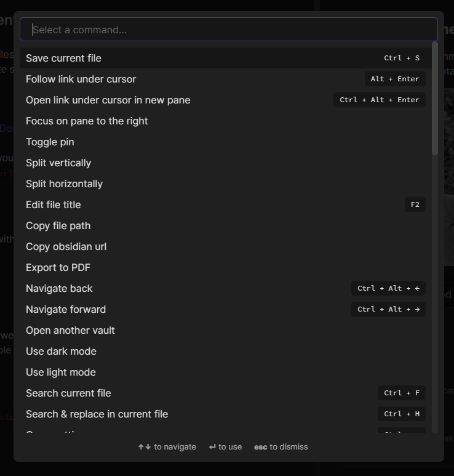This screenshot has width=454, height=476.
Task: Select Navigate forward command
Action: (x=66, y=309)
